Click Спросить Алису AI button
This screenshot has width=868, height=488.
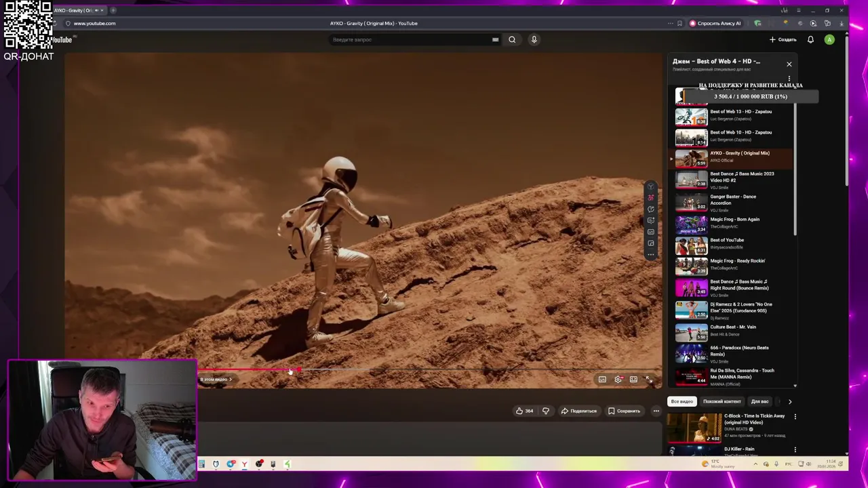[715, 23]
